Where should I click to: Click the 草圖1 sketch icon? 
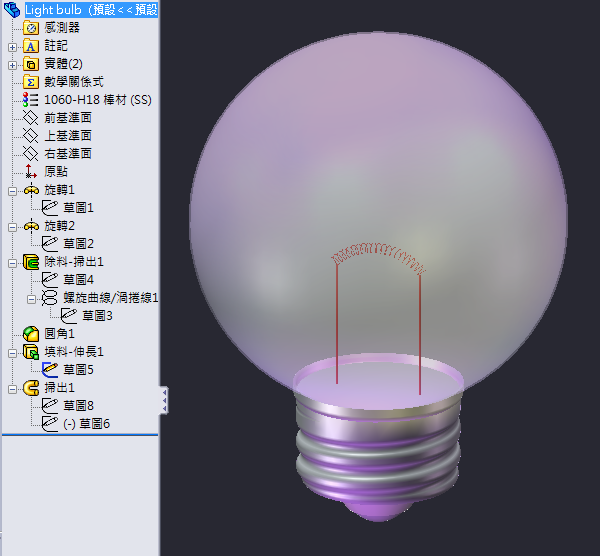(x=50, y=208)
